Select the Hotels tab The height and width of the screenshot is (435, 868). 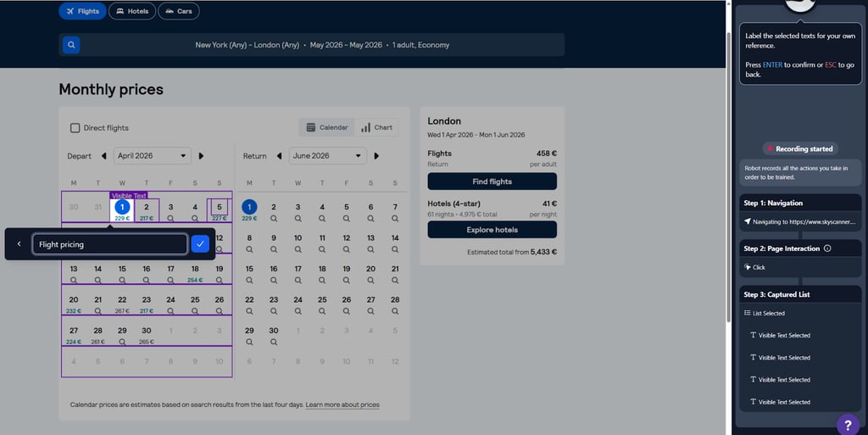[132, 11]
